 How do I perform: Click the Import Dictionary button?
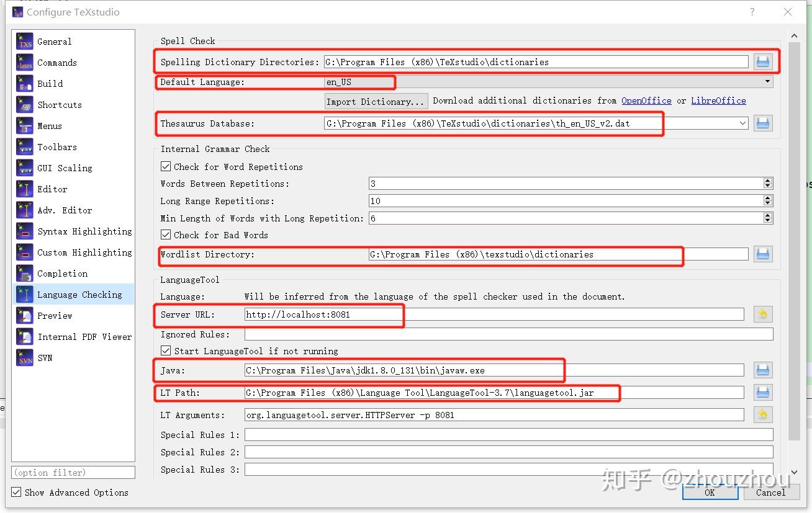click(x=376, y=100)
